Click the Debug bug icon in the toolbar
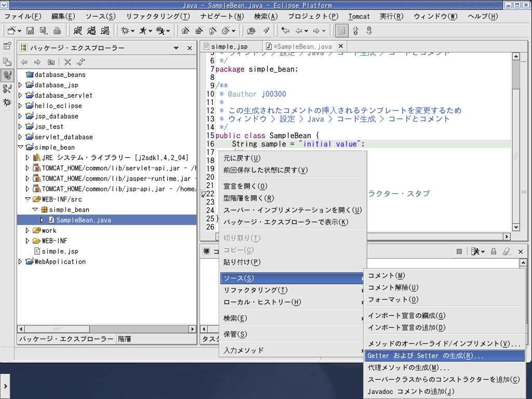The height and width of the screenshot is (399, 532). 125,31
